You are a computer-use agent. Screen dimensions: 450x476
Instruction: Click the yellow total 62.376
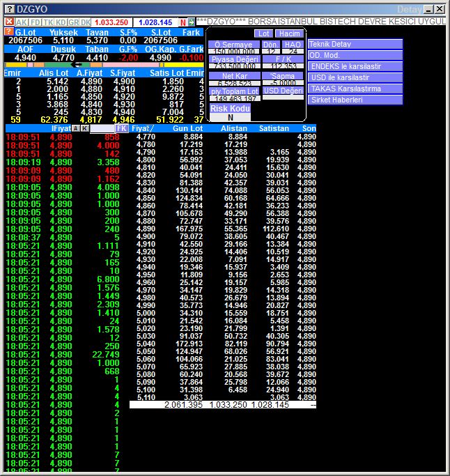coord(54,120)
